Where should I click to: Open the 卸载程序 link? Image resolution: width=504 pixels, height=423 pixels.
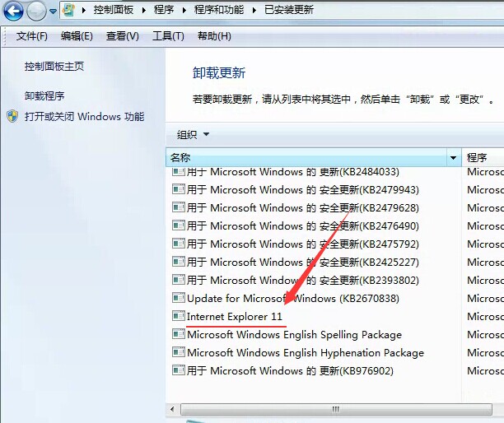pos(44,95)
